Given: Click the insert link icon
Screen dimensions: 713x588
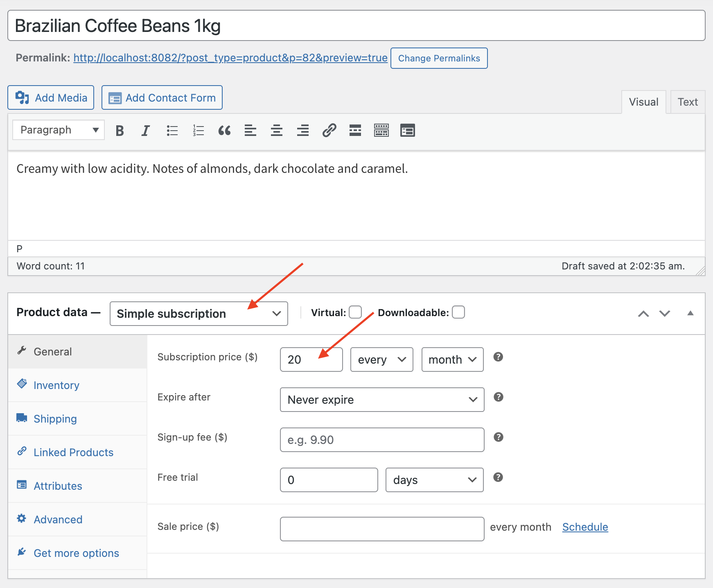Looking at the screenshot, I should (x=329, y=131).
